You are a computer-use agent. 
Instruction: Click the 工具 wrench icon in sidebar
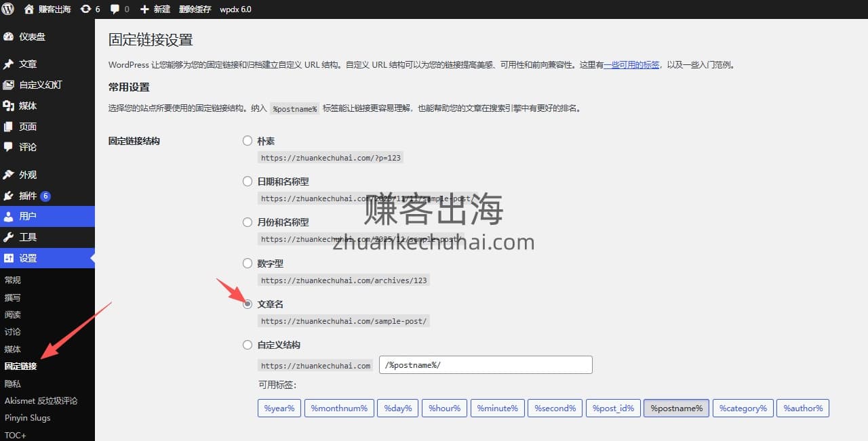click(8, 237)
